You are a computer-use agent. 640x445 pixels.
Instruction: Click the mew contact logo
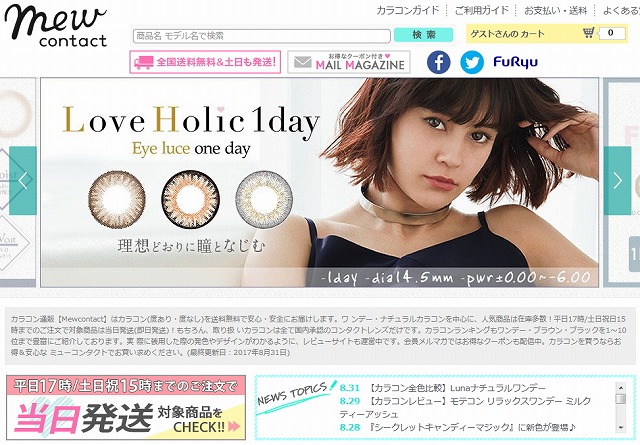point(56,25)
